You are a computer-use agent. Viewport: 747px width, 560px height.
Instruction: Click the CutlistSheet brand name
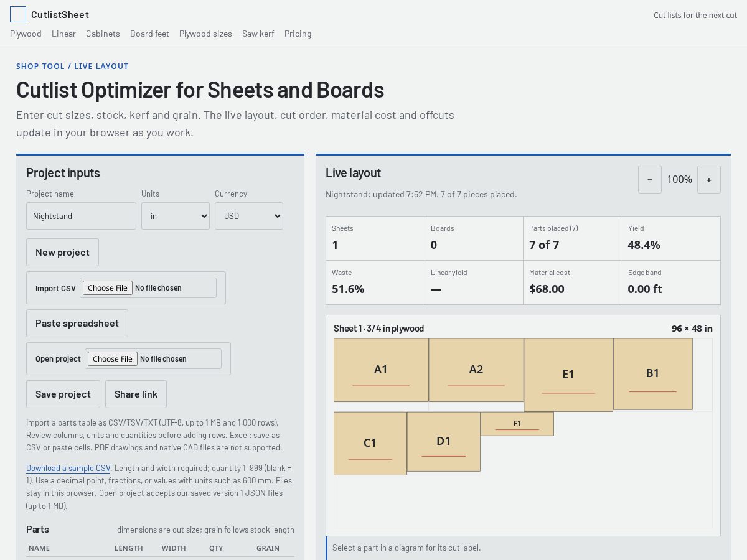pyautogui.click(x=60, y=14)
